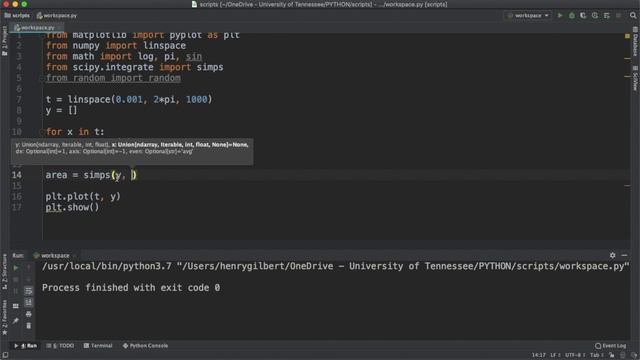Viewport: 640px width, 360px height.
Task: Open the Structure tool window tab
Action: pos(4,271)
